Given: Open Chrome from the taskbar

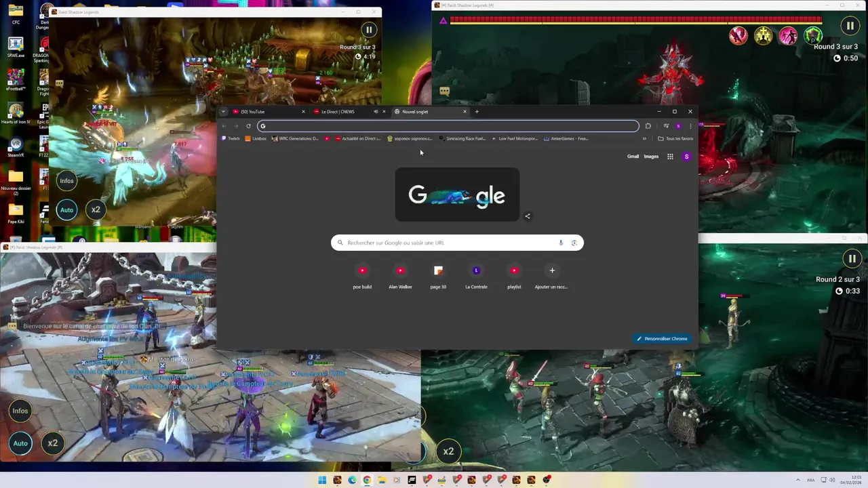Looking at the screenshot, I should tap(367, 481).
